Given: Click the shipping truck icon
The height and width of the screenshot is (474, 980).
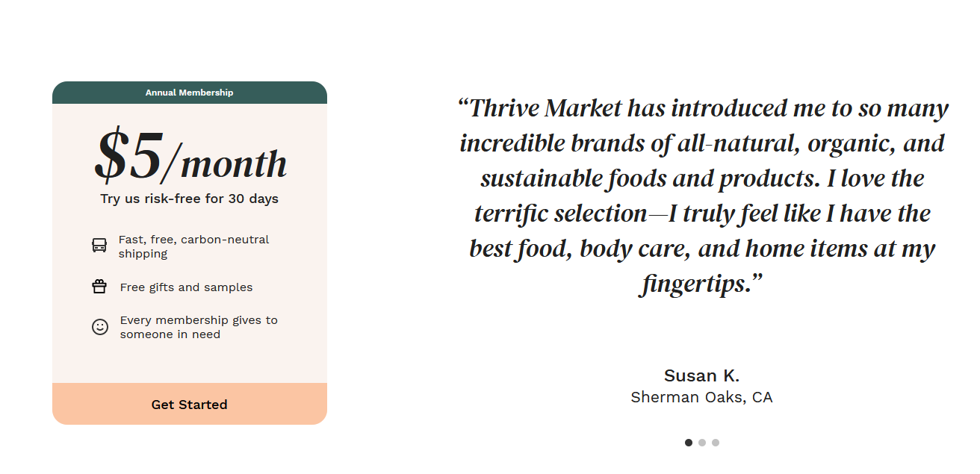Looking at the screenshot, I should pyautogui.click(x=99, y=246).
